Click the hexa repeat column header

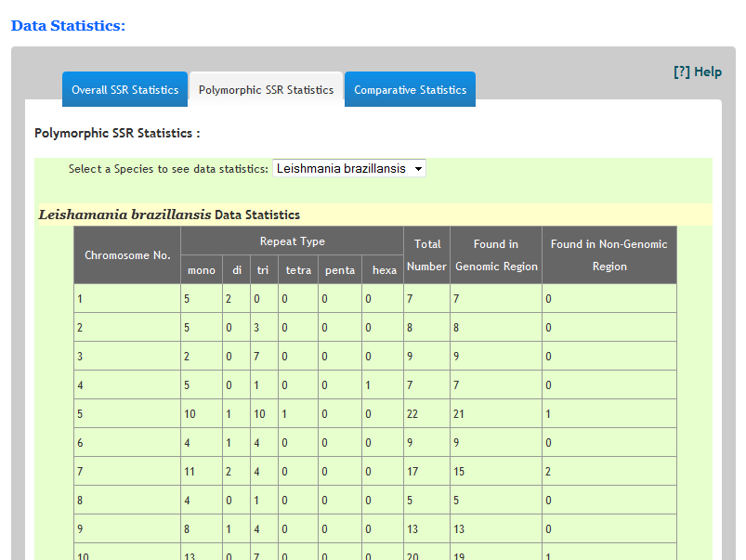(384, 270)
